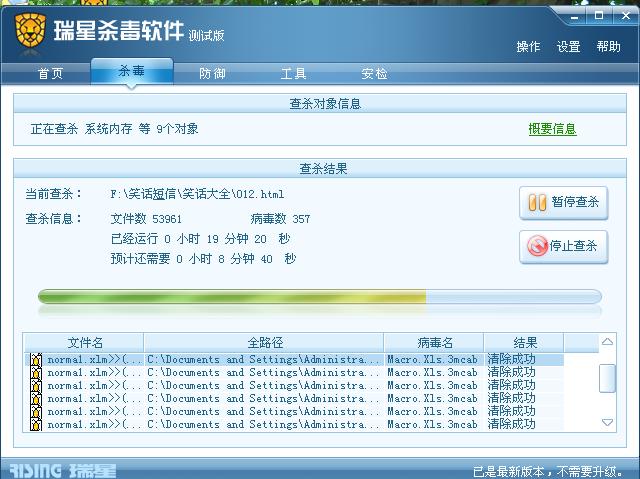Click the current scan path F:\笑话短信\笑话大全\012.html

[197, 194]
